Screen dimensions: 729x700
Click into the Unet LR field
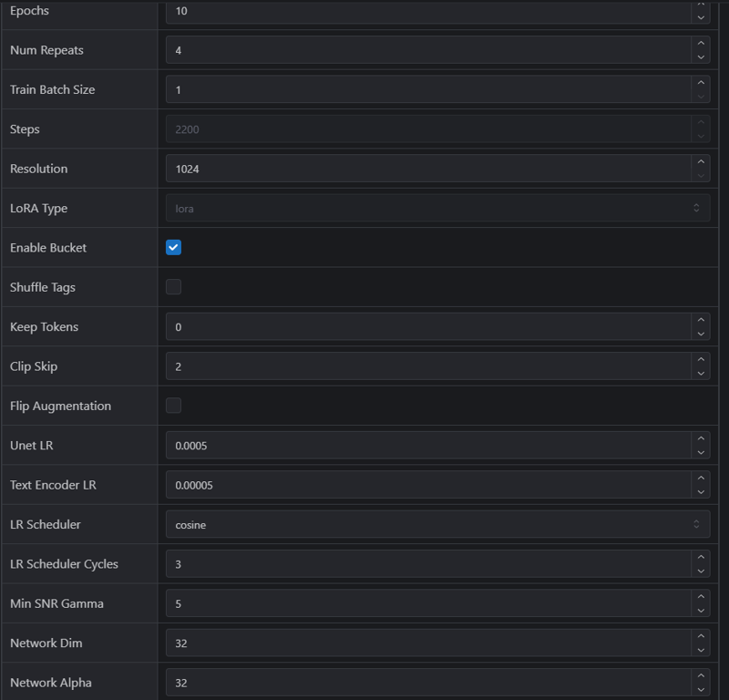[428, 445]
